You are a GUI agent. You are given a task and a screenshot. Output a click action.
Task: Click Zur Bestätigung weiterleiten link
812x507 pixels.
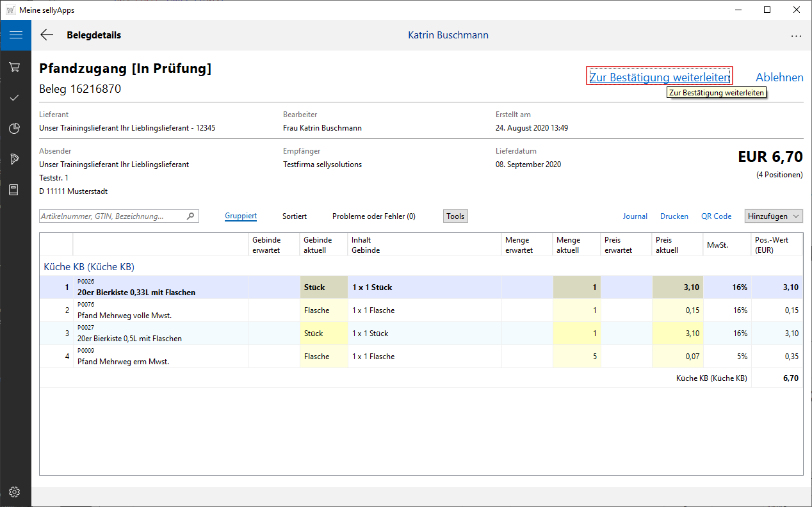click(659, 77)
